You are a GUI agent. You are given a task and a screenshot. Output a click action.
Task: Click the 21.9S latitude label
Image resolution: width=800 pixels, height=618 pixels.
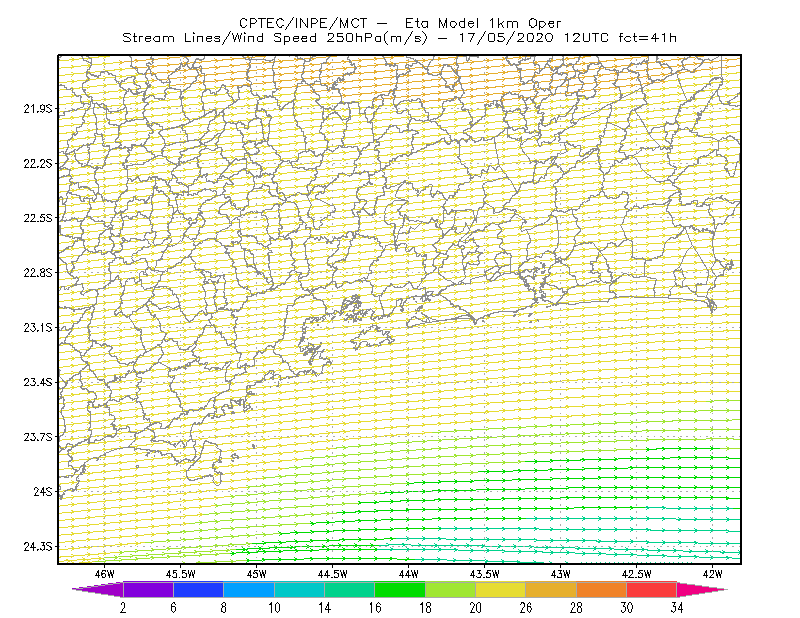(x=38, y=108)
